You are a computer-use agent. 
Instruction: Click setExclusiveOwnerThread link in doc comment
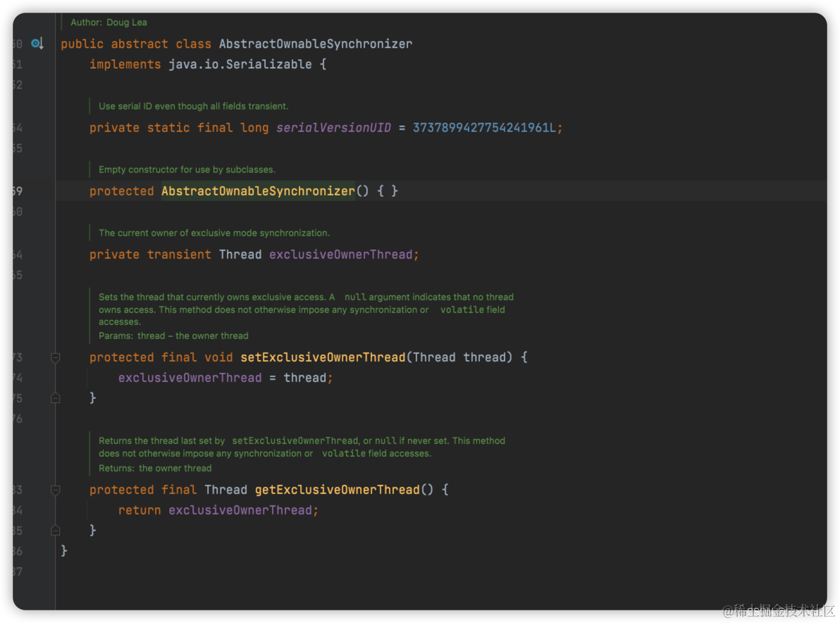coord(295,441)
